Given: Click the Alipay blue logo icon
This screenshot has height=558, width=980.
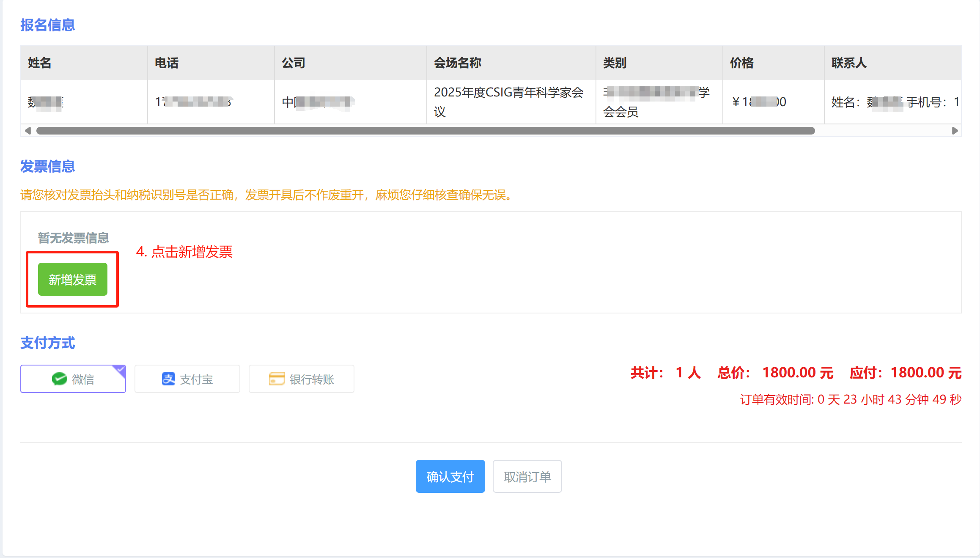Looking at the screenshot, I should point(168,379).
